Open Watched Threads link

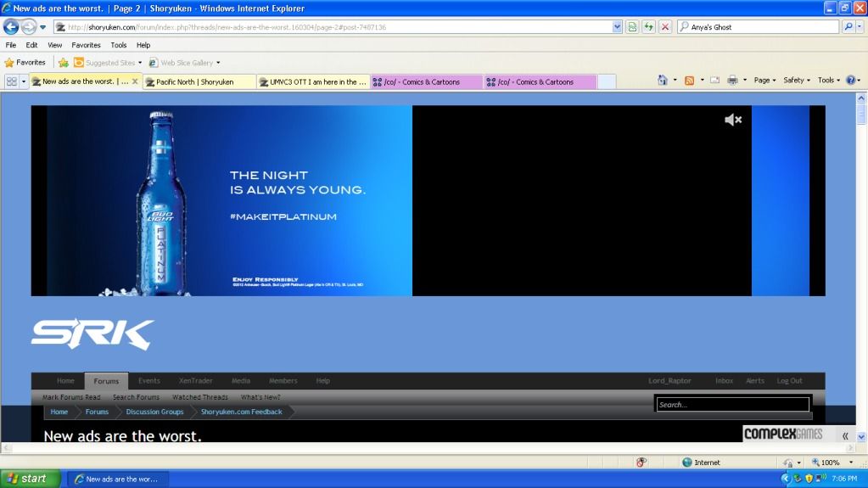point(200,397)
